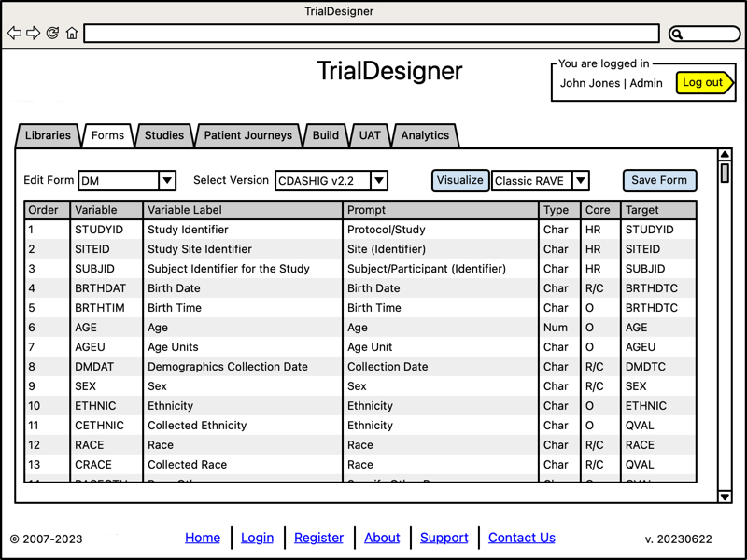Image resolution: width=747 pixels, height=560 pixels.
Task: Click the scroll-down arrow on the form table
Action: [725, 497]
